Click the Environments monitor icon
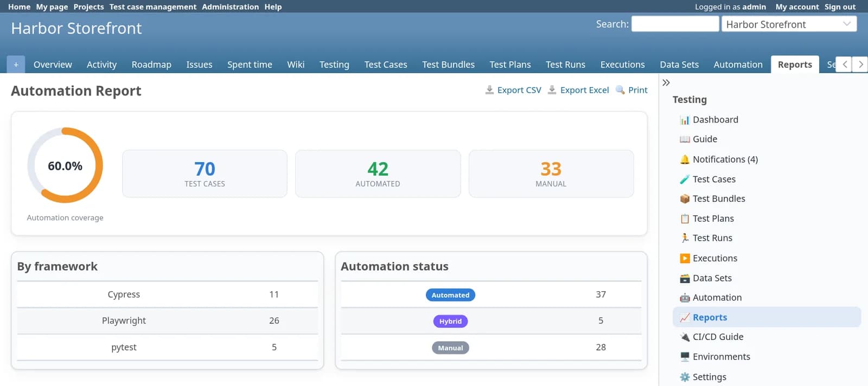The width and height of the screenshot is (868, 386). click(x=685, y=357)
